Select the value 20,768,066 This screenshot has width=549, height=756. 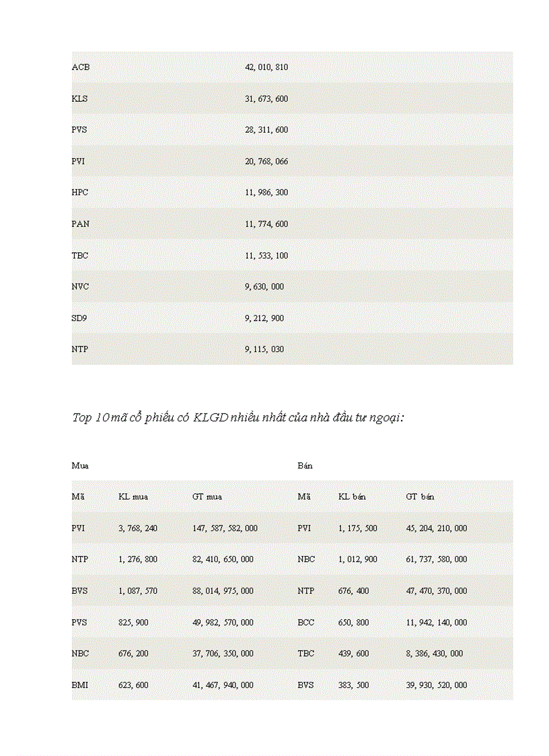point(266,162)
